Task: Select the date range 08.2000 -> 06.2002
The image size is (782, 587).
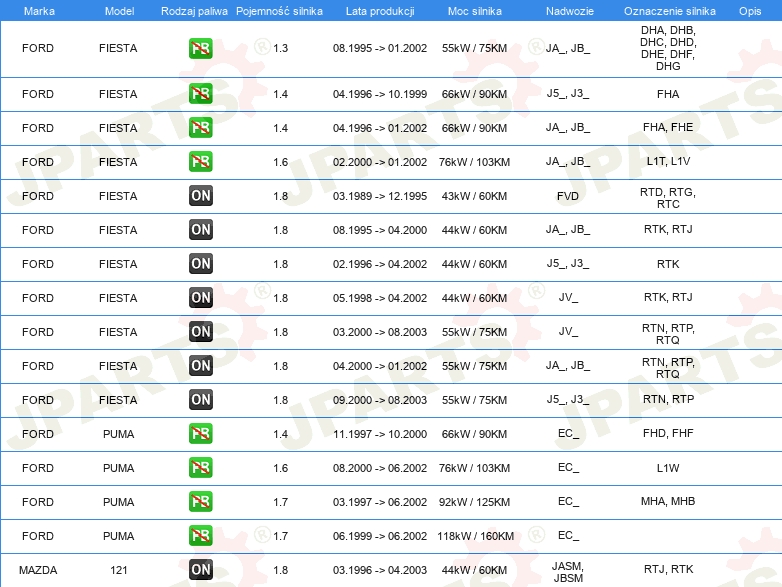Action: 380,468
